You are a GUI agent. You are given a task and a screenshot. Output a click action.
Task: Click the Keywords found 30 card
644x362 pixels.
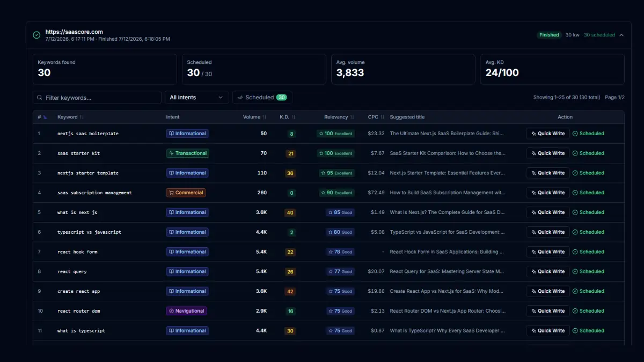(105, 69)
